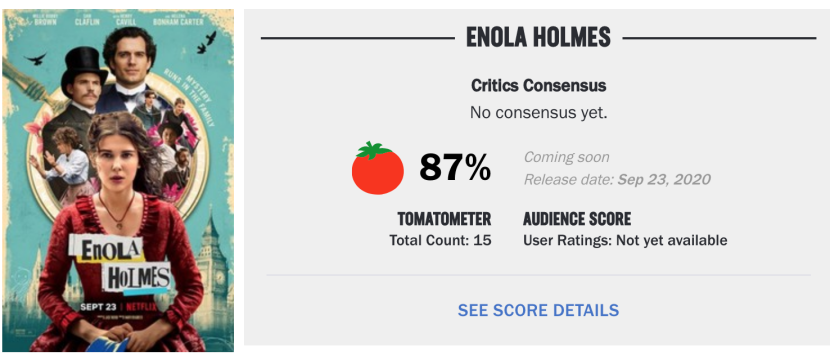The height and width of the screenshot is (360, 830).
Task: Click User Ratings: Not yet available text
Action: 625,240
